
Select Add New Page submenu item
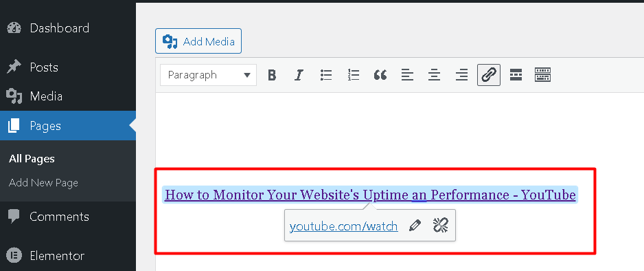pos(43,182)
